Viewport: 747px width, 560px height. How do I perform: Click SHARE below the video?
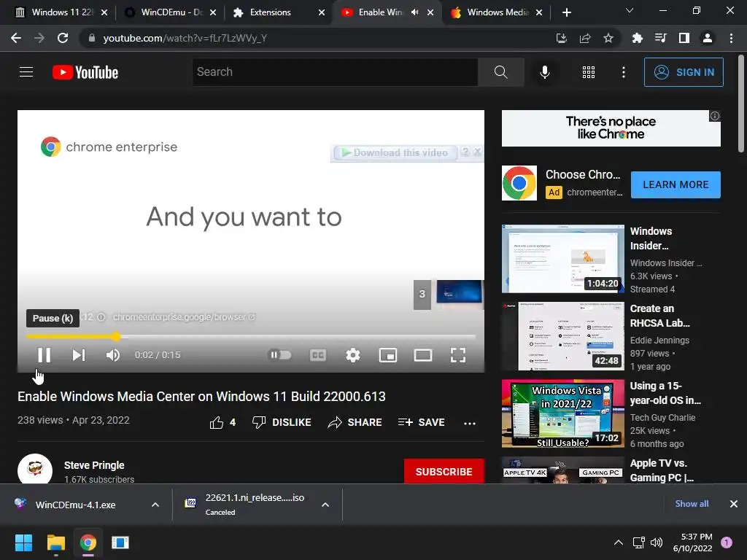click(355, 422)
